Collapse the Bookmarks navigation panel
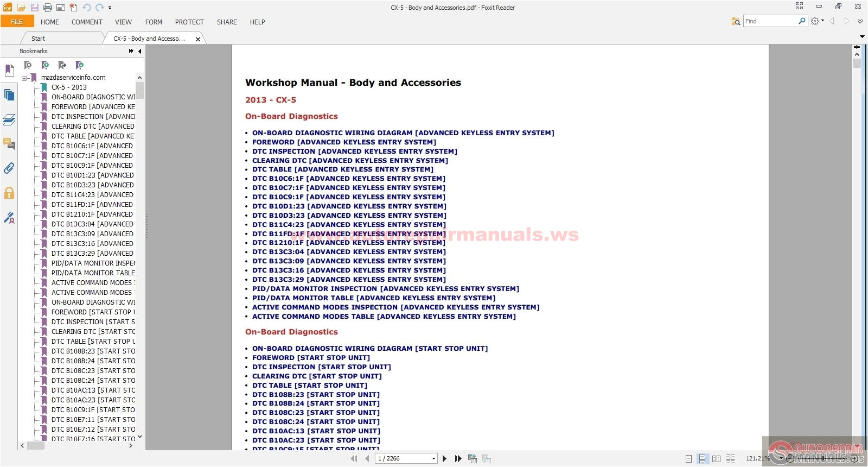The height and width of the screenshot is (467, 868). pyautogui.click(x=140, y=51)
